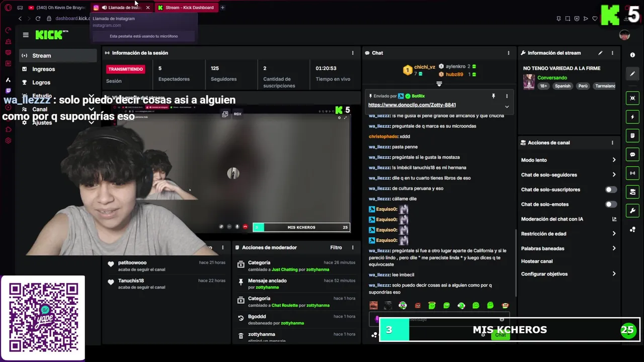Open moderator actions three-dot menu
Viewport: 644px width, 362px height.
pyautogui.click(x=352, y=247)
